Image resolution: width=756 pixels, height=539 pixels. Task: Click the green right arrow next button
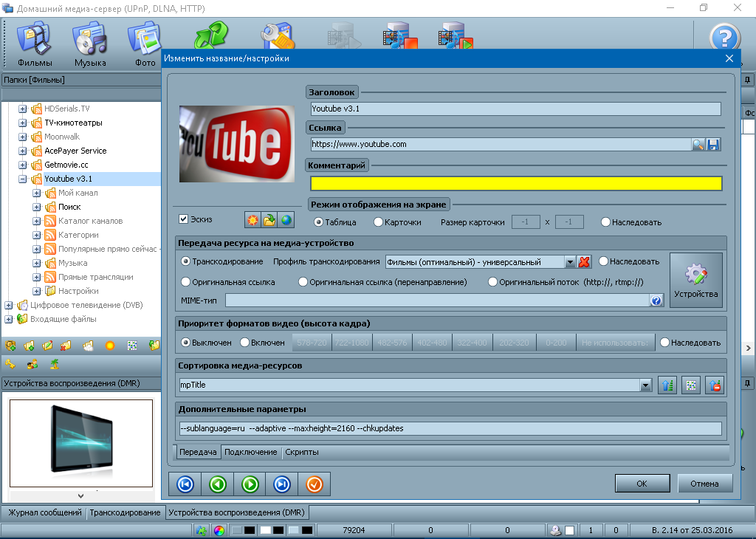pyautogui.click(x=250, y=484)
